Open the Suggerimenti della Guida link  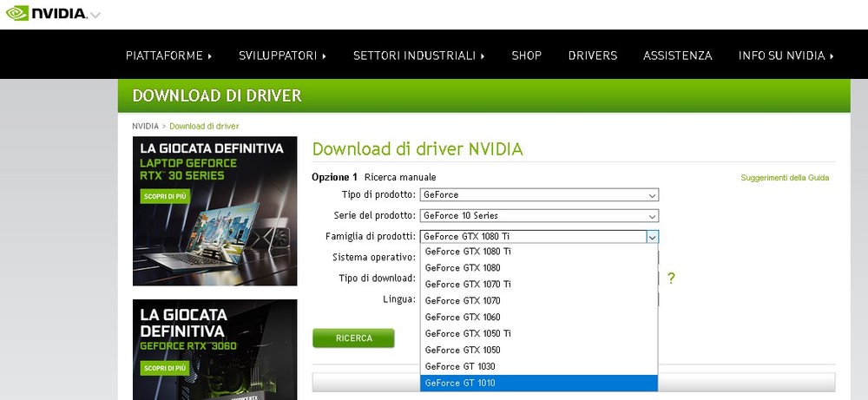tap(784, 178)
